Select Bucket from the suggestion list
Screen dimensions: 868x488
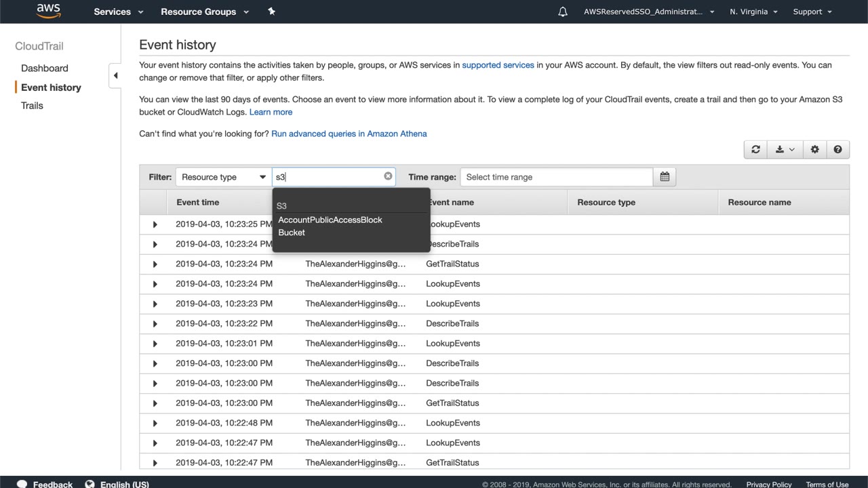tap(292, 232)
